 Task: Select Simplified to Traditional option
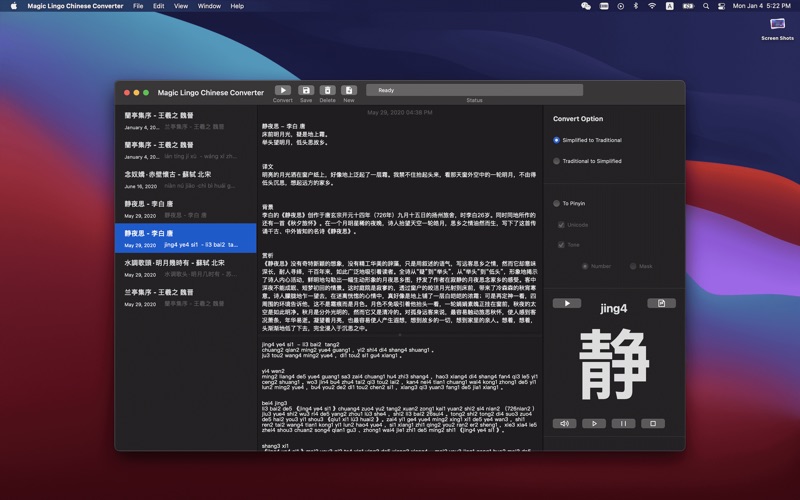(557, 140)
